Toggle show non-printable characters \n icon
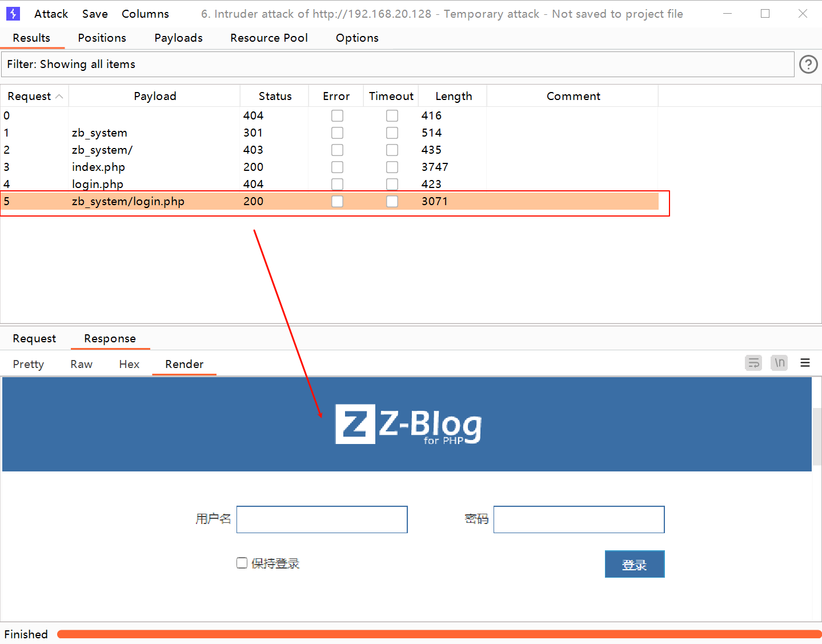The height and width of the screenshot is (644, 822). 779,363
